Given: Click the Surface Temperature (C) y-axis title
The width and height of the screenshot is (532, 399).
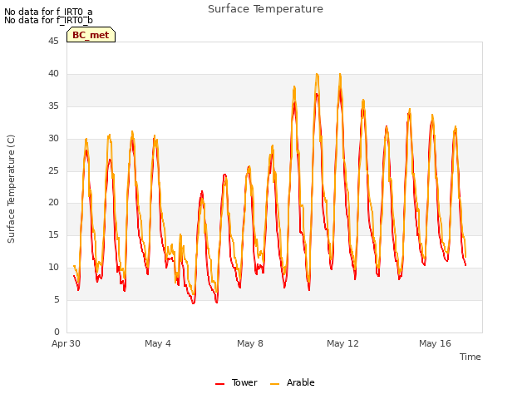Looking at the screenshot, I should coord(11,189).
